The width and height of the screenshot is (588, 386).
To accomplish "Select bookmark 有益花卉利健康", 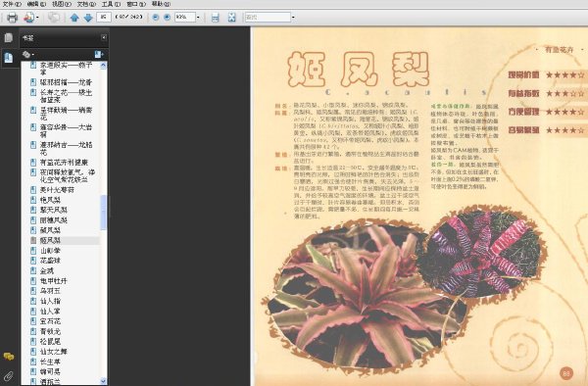I will (64, 163).
